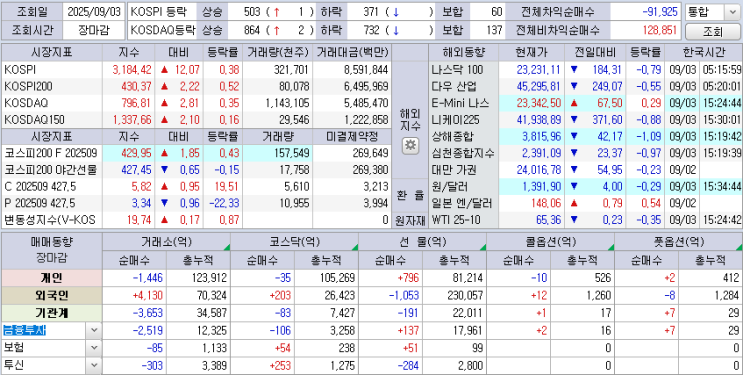
Task: Select the C 202509 427.5 call option row
Action: pyautogui.click(x=197, y=187)
